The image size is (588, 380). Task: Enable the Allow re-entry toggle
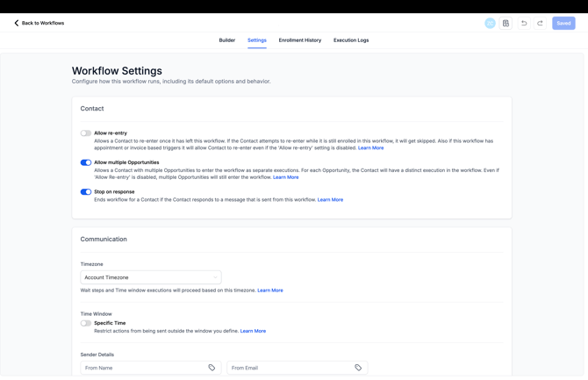(86, 133)
